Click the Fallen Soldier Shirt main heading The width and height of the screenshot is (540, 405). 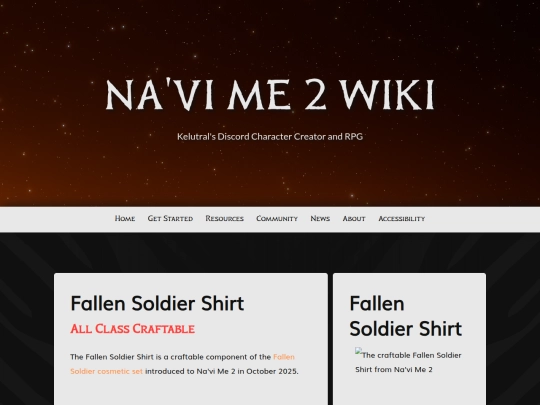tap(157, 303)
